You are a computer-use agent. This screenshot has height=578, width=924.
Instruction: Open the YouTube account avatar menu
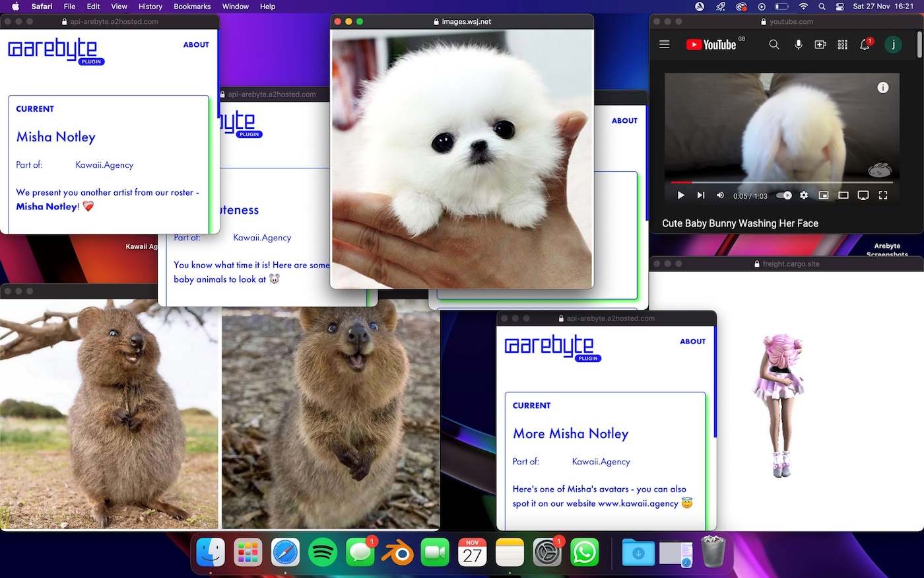(893, 44)
